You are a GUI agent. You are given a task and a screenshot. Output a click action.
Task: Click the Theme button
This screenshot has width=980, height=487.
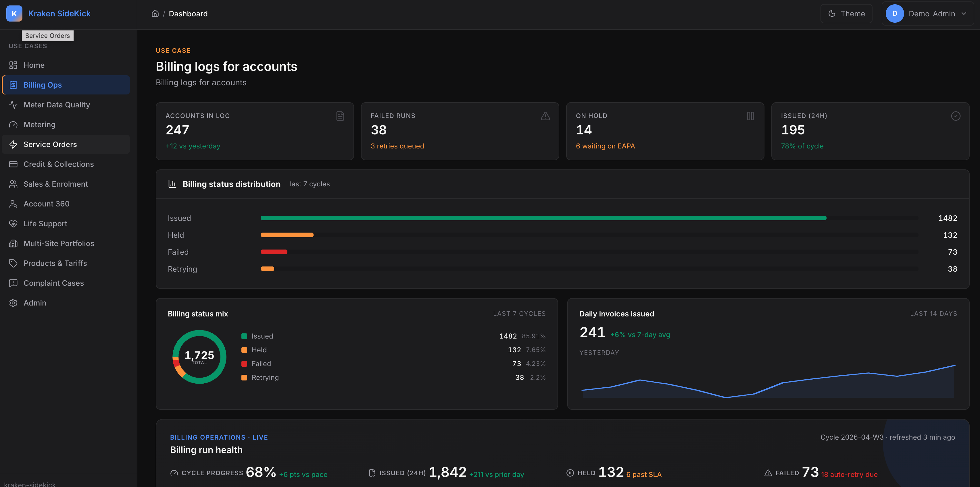[846, 14]
